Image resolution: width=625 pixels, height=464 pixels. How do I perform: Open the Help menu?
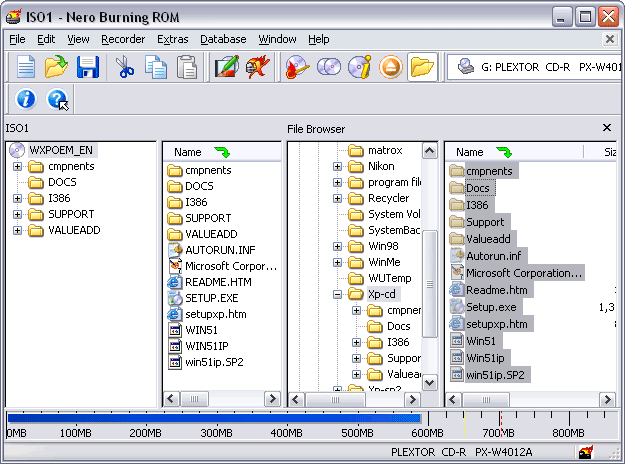[318, 39]
